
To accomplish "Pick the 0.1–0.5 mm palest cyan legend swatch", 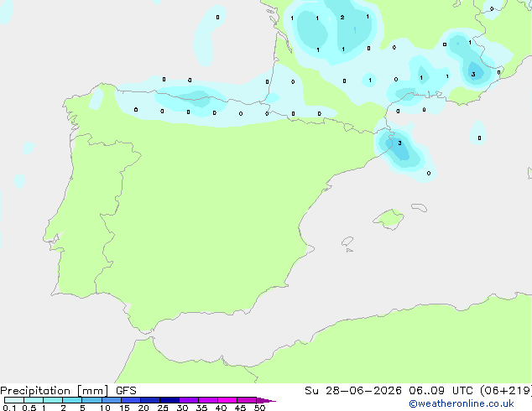I will click(x=14, y=400).
